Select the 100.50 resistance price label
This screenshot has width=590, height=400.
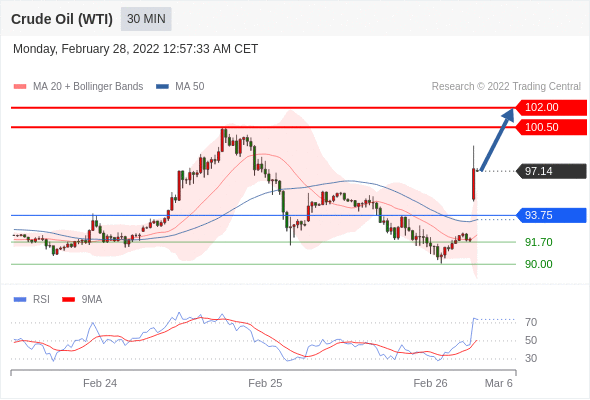point(551,127)
